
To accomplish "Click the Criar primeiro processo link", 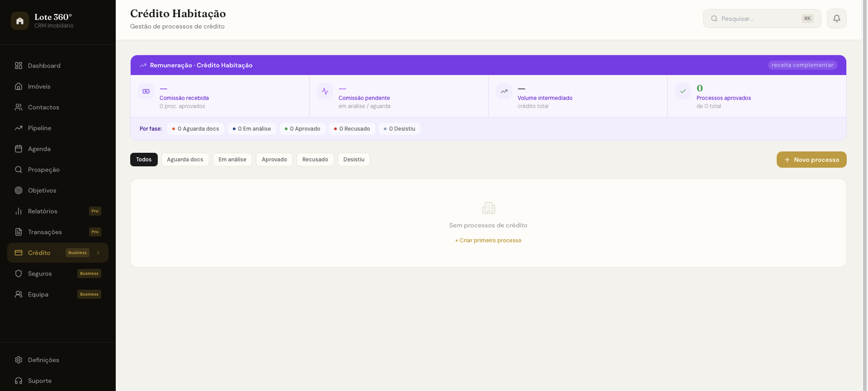I will coord(488,240).
